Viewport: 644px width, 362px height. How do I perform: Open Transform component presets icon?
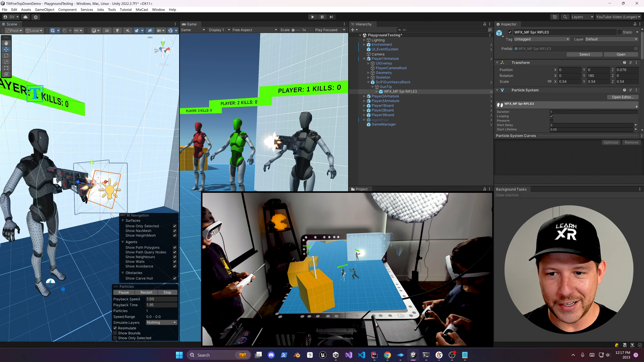pos(630,63)
